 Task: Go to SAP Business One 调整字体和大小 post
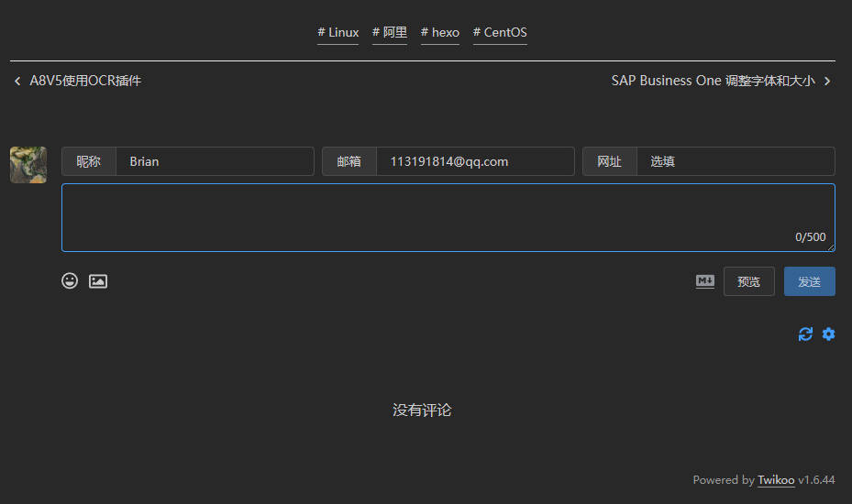pyautogui.click(x=713, y=81)
